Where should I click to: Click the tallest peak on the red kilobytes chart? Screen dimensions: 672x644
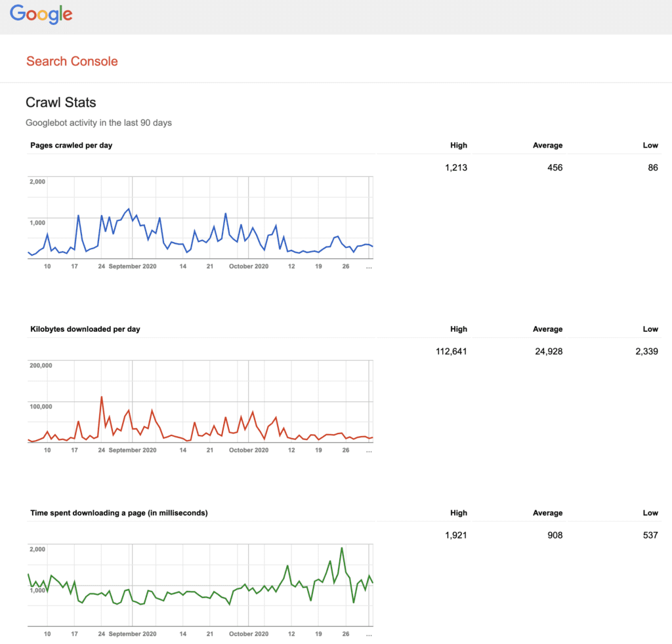pyautogui.click(x=102, y=397)
